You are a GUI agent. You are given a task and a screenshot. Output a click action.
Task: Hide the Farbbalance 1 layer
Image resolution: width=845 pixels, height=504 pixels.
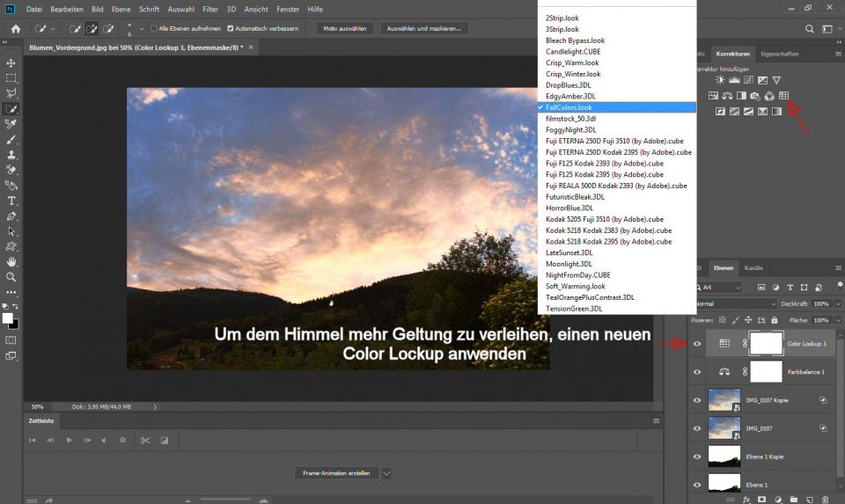[697, 372]
